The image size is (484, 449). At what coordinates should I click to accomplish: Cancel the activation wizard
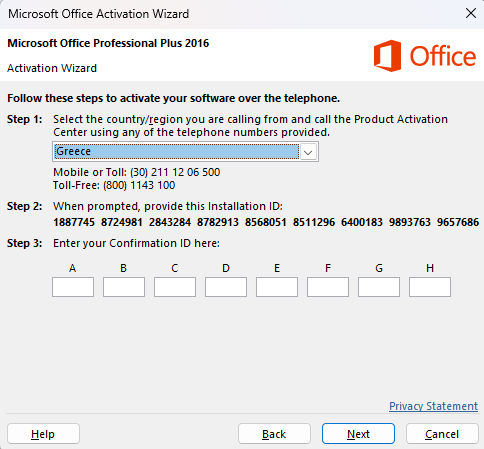tap(442, 434)
